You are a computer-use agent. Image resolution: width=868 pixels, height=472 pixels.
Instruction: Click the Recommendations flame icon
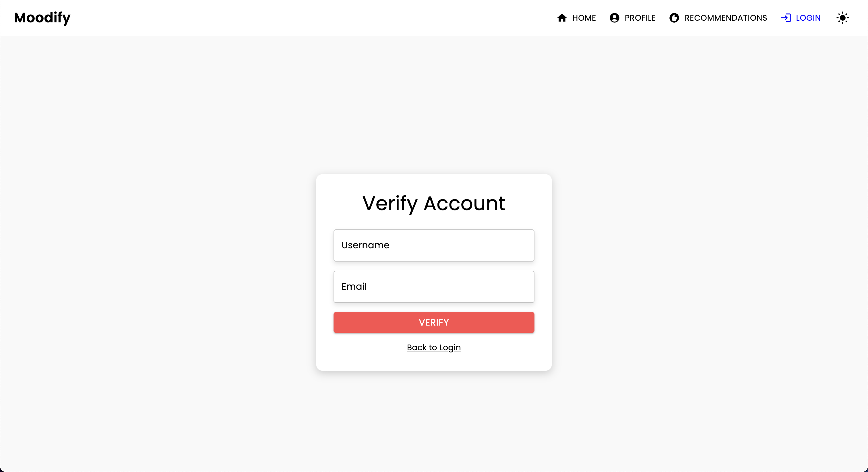click(x=674, y=18)
